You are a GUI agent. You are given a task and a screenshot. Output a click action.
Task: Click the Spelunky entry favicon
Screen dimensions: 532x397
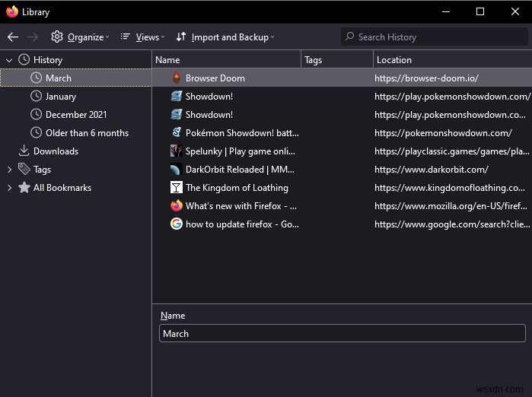click(x=176, y=151)
